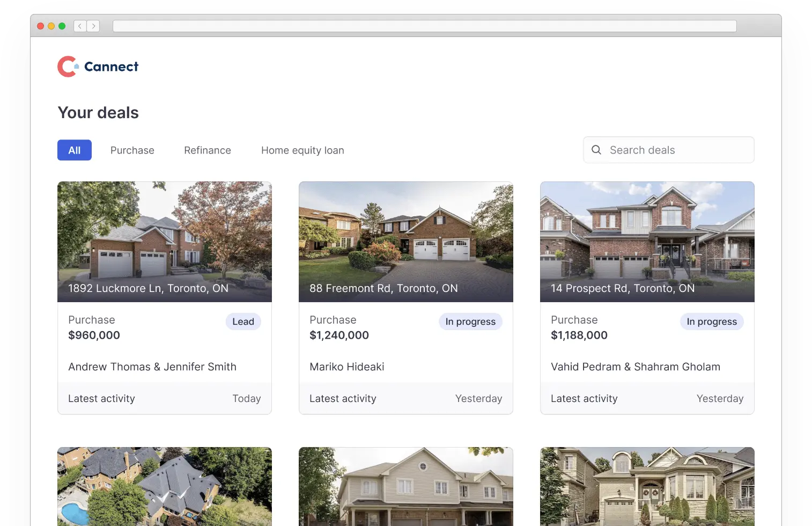Image resolution: width=812 pixels, height=526 pixels.
Task: Open Latest activity for Mariko Hideaki deal
Action: (x=406, y=398)
